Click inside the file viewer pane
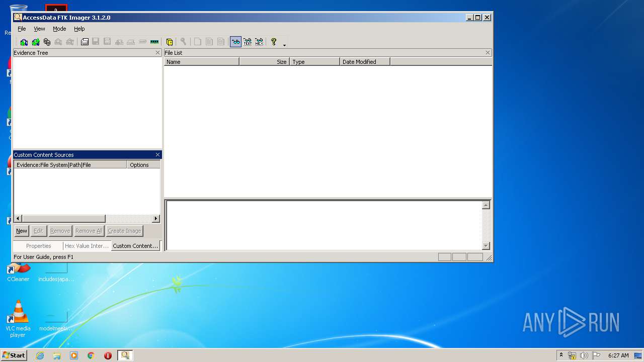 click(x=324, y=225)
